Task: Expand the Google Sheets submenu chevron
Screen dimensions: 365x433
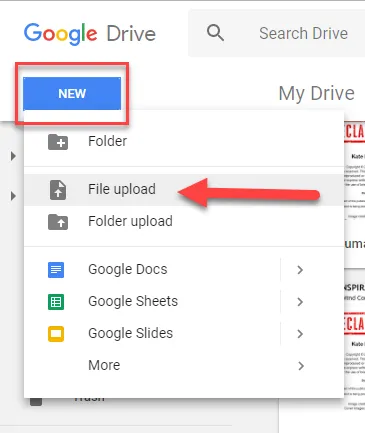Action: pyautogui.click(x=300, y=302)
